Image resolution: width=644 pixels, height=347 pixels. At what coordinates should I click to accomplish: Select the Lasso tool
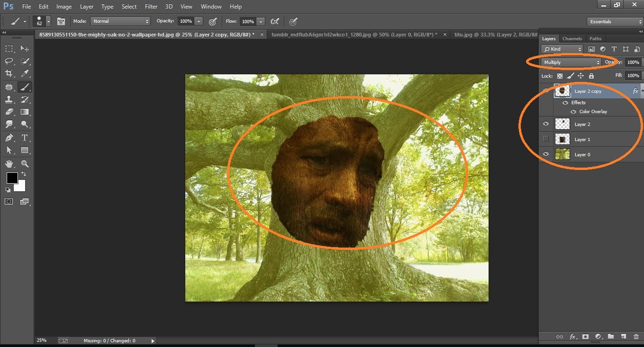(x=9, y=61)
